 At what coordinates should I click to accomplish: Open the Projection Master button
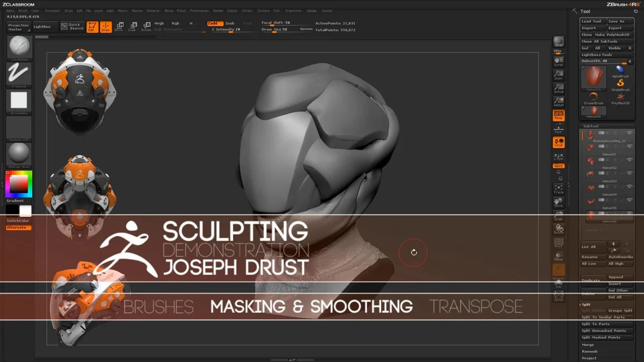19,27
